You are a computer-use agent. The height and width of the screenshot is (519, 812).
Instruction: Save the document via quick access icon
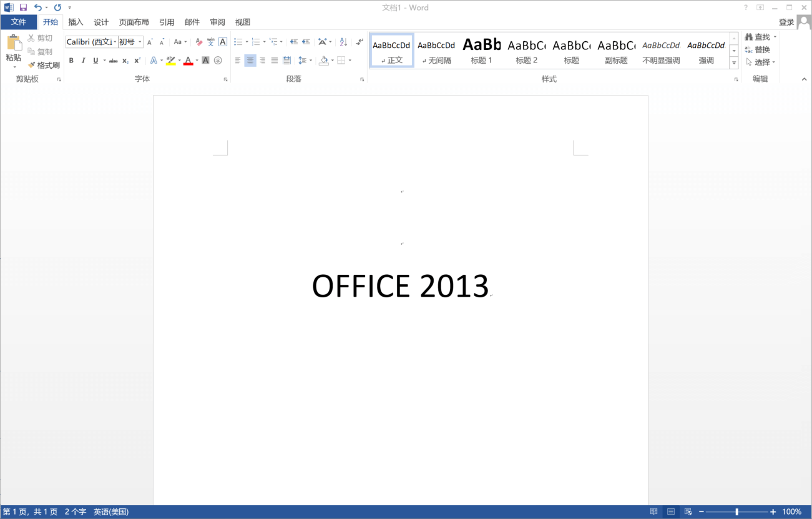pos(23,7)
